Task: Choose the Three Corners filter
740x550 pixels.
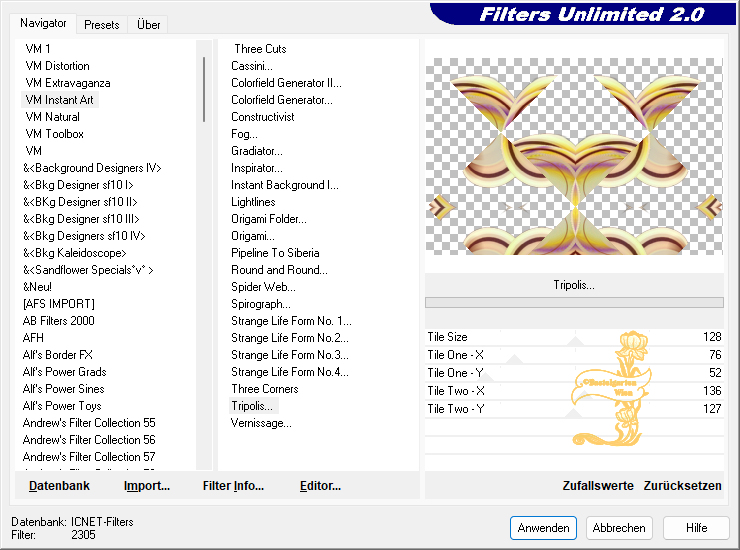Action: (265, 389)
